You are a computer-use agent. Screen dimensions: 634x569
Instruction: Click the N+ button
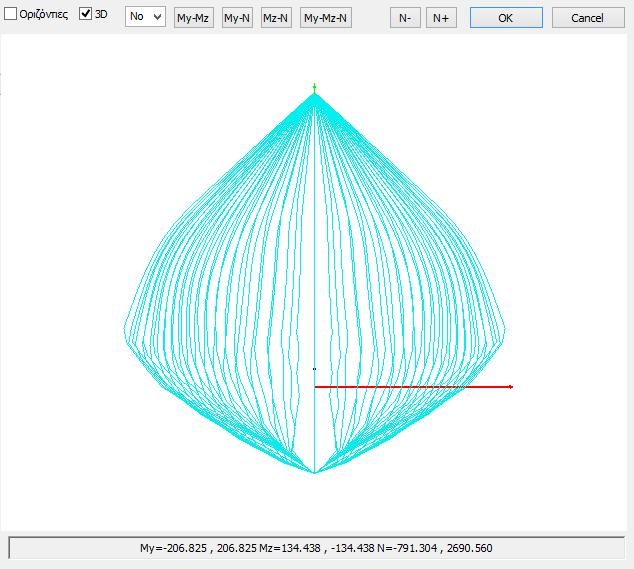[441, 18]
